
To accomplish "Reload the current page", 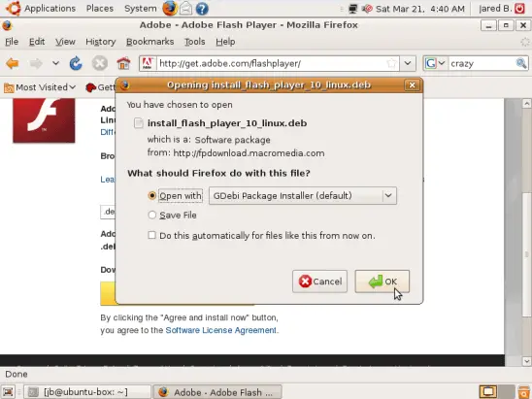I will click(x=76, y=63).
